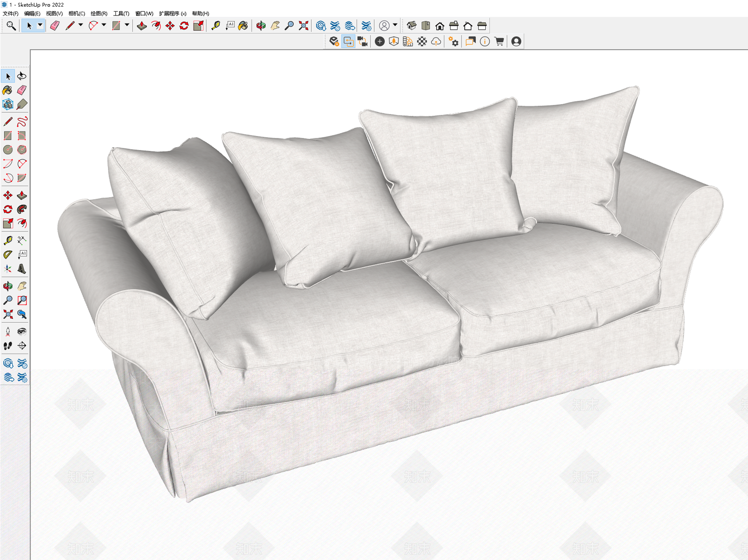748x560 pixels.
Task: Activate the Look Around eye tool
Action: click(22, 331)
